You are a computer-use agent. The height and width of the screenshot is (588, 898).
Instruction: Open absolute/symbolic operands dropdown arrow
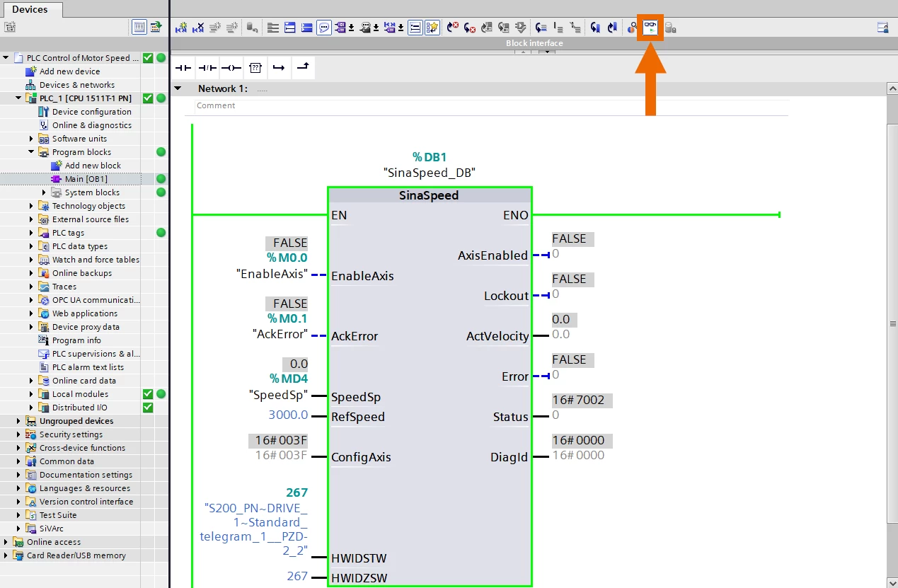[x=352, y=28]
